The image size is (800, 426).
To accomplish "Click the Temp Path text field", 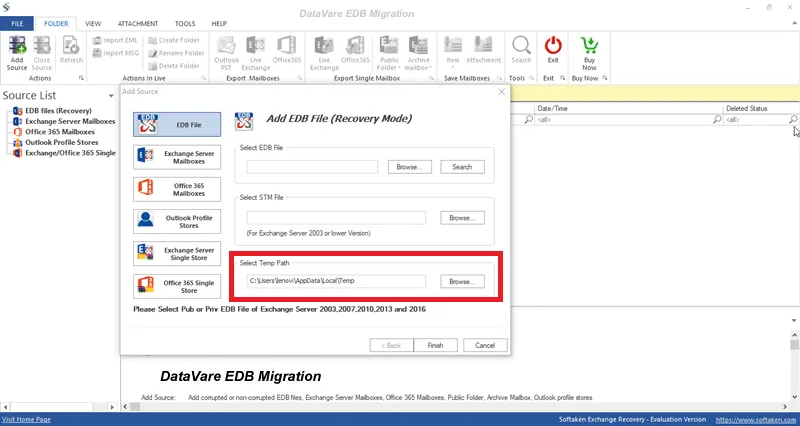I will [336, 281].
